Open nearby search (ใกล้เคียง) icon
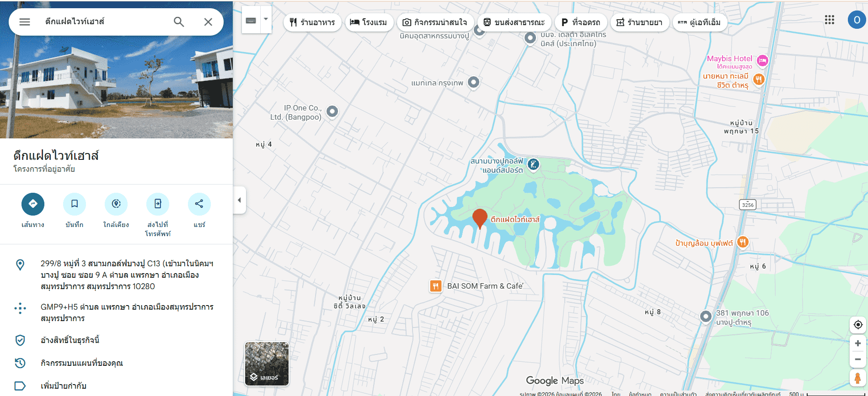 click(x=116, y=204)
